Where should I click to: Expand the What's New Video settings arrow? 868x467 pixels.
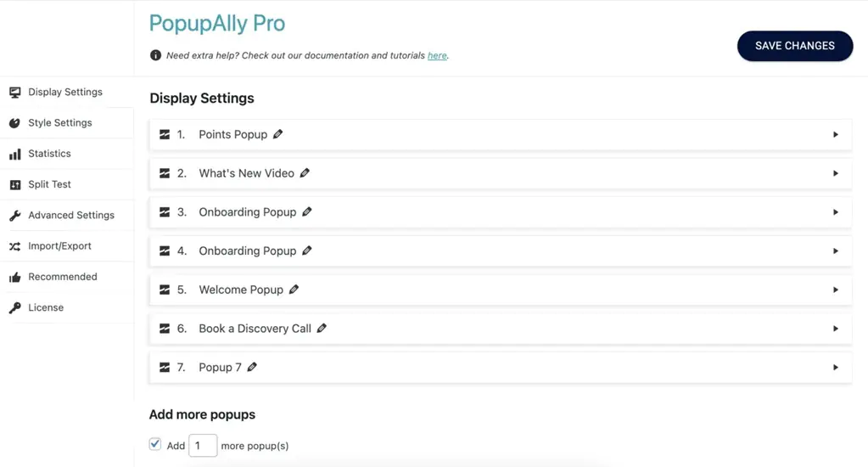pyautogui.click(x=836, y=173)
